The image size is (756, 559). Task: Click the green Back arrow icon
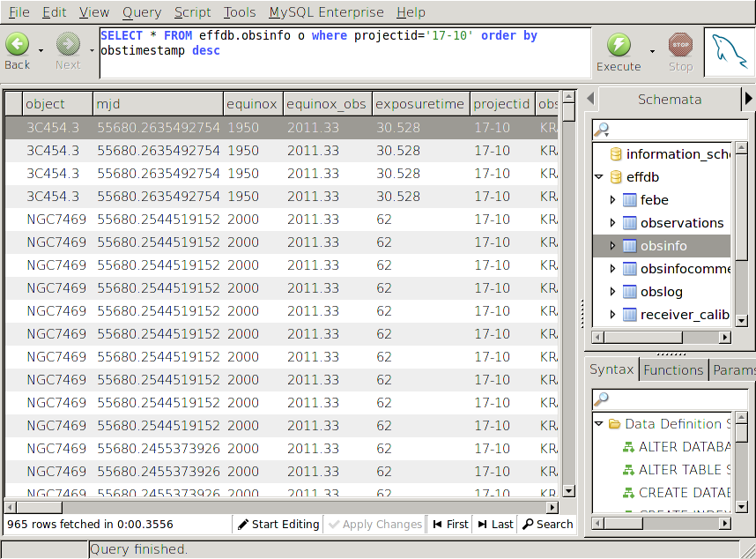[18, 44]
